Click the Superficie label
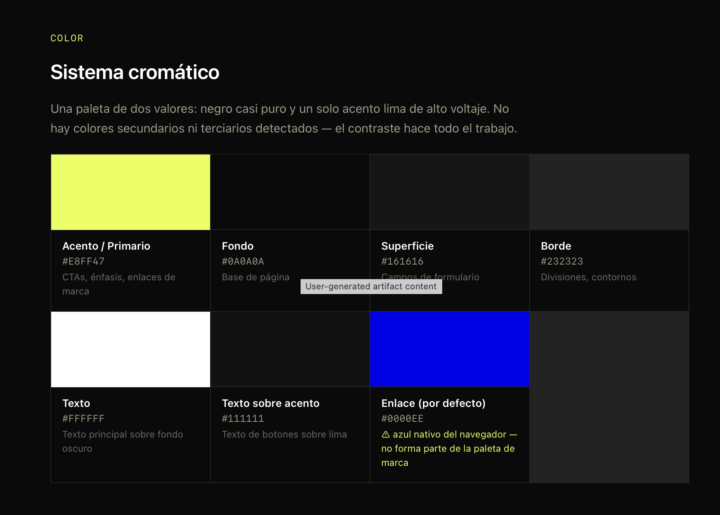The height and width of the screenshot is (515, 720). click(407, 246)
